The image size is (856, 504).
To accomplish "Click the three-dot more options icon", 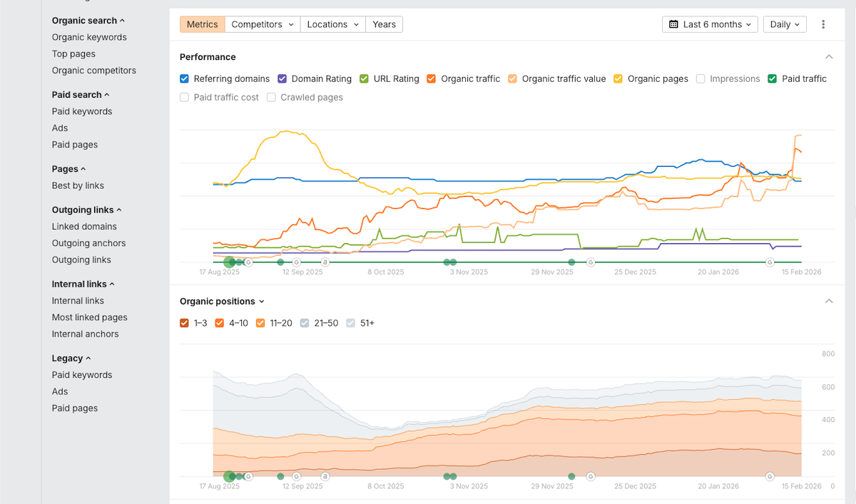I will 823,24.
